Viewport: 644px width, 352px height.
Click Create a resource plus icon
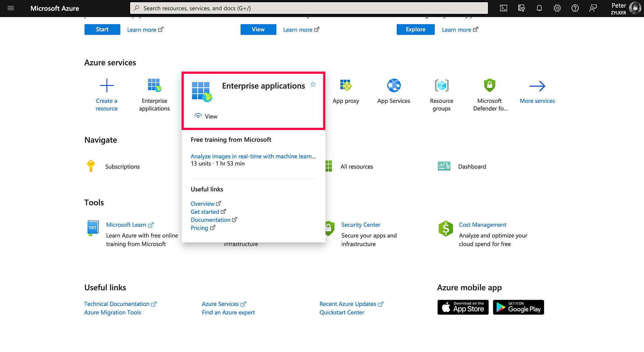(x=107, y=85)
